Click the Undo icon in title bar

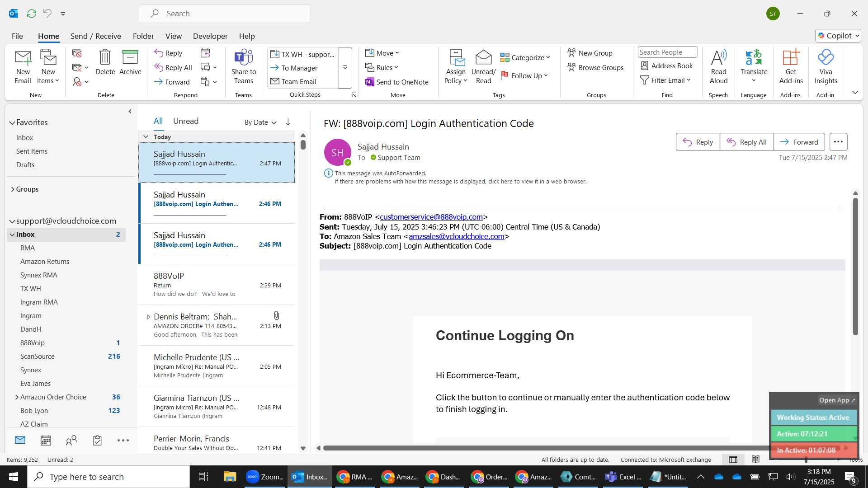coord(47,14)
